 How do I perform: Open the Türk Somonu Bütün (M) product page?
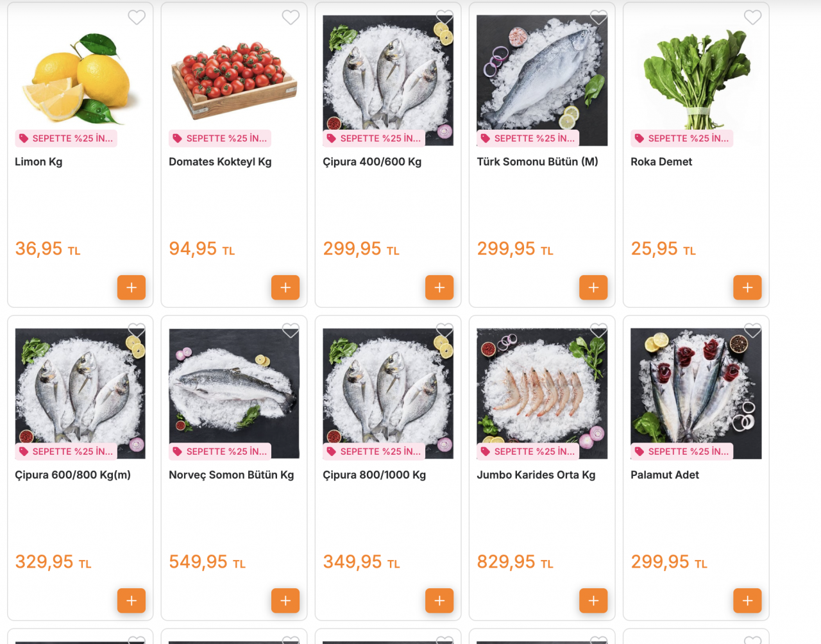pyautogui.click(x=537, y=162)
